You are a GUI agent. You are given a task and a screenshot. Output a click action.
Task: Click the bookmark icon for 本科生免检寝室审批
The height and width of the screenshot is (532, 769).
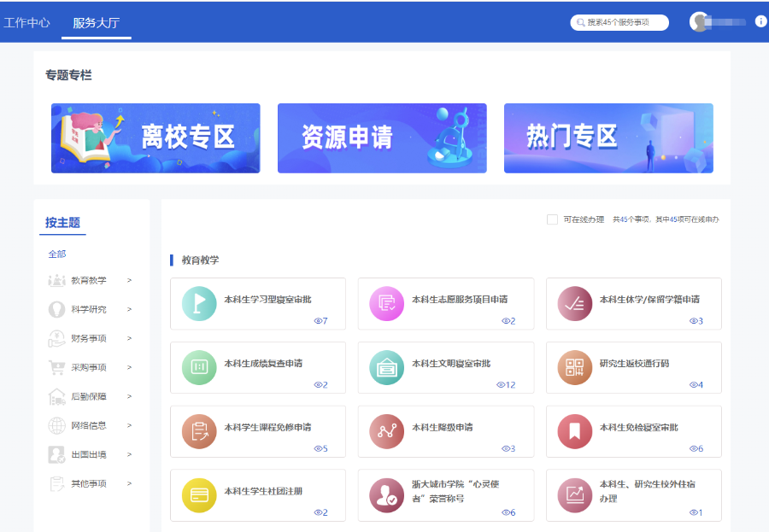[575, 431]
